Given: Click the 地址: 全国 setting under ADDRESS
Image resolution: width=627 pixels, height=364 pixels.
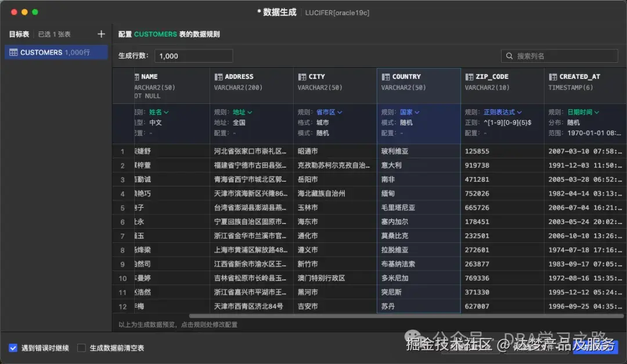Looking at the screenshot, I should (229, 123).
